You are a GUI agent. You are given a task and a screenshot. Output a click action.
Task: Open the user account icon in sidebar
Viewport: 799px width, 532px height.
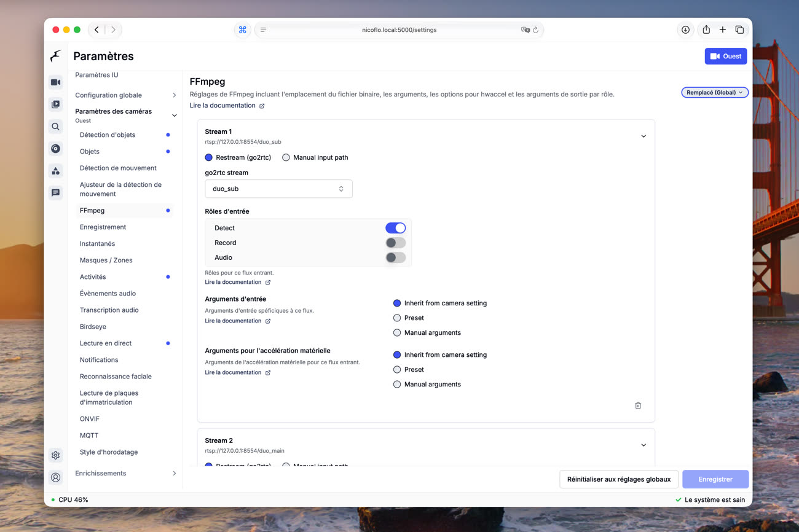click(x=55, y=477)
